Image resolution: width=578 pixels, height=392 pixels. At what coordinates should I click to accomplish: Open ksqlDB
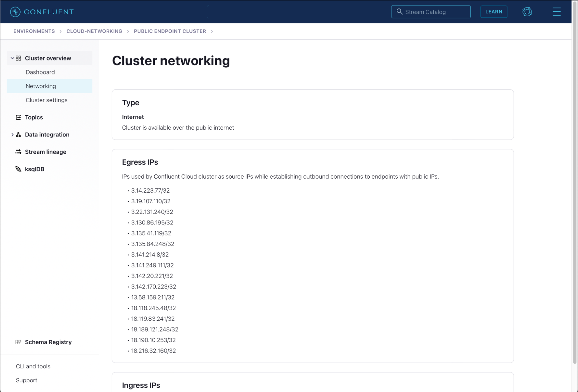point(35,169)
